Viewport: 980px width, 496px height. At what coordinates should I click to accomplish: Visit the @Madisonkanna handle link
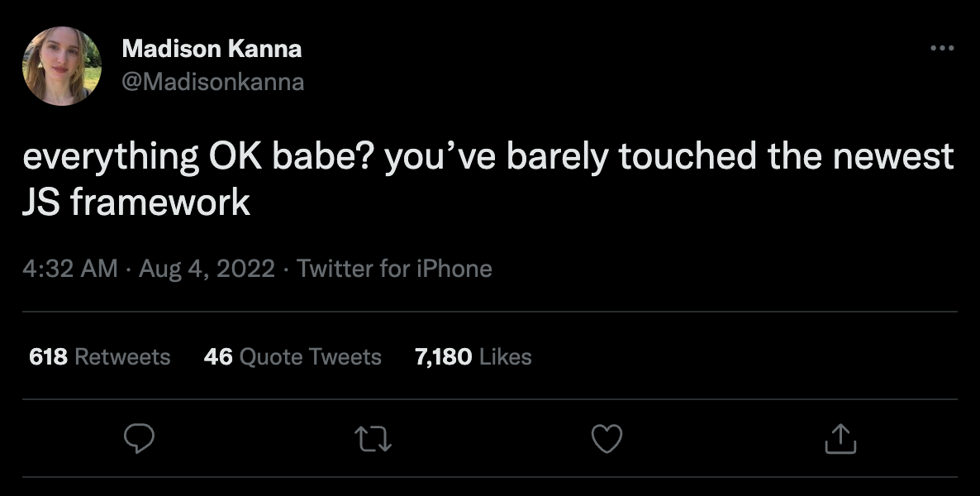click(x=213, y=82)
